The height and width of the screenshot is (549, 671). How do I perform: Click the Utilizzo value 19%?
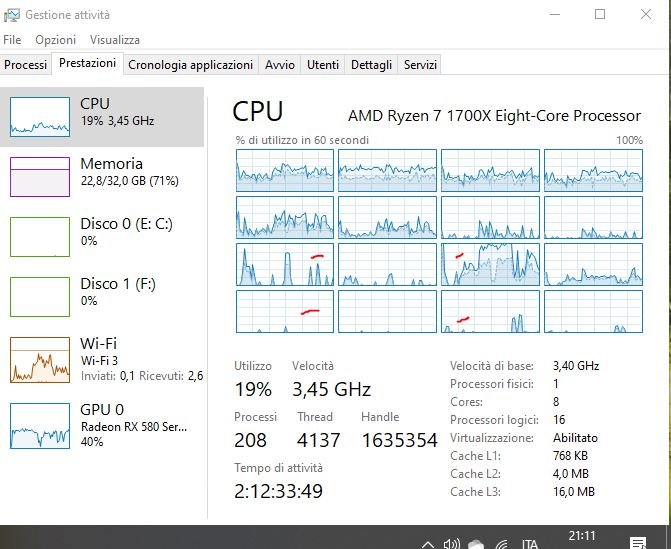(253, 389)
